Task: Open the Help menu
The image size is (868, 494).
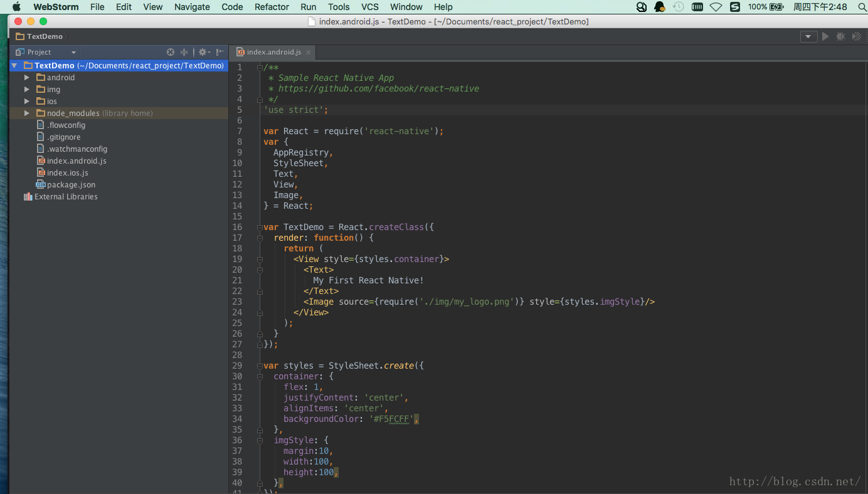Action: (443, 7)
